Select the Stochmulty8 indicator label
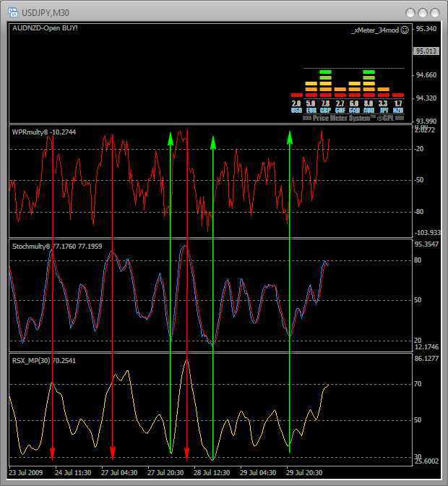Image resolution: width=448 pixels, height=486 pixels. [x=33, y=246]
